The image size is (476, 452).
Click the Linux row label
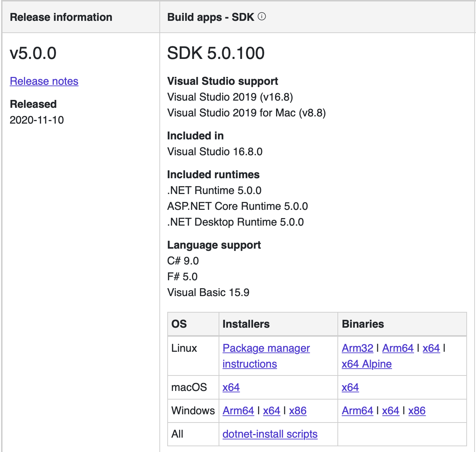pos(184,348)
